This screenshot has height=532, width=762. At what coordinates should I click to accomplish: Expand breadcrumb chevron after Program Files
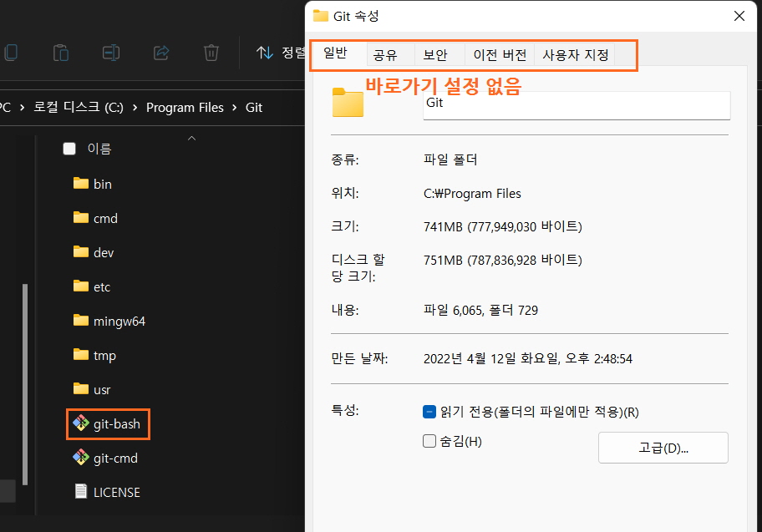point(234,108)
